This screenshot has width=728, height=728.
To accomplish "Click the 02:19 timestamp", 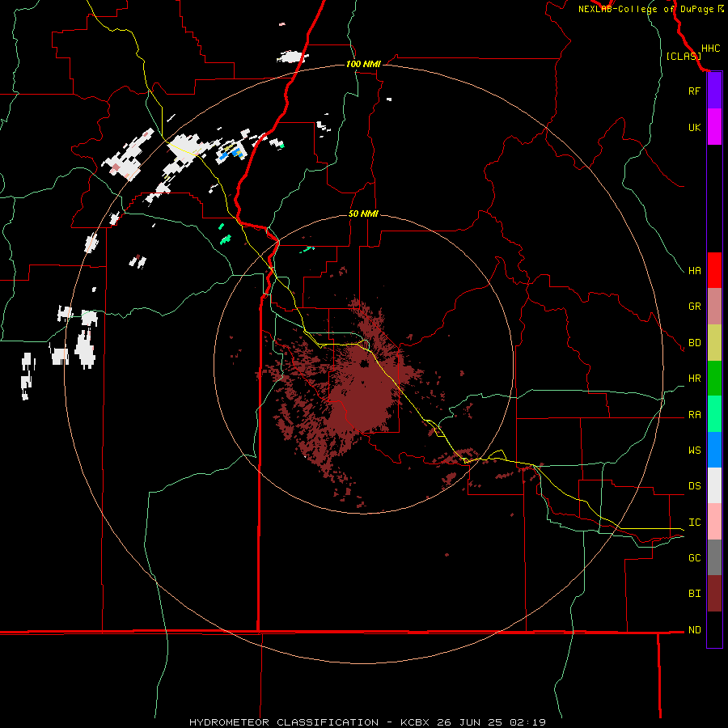I will [x=527, y=722].
